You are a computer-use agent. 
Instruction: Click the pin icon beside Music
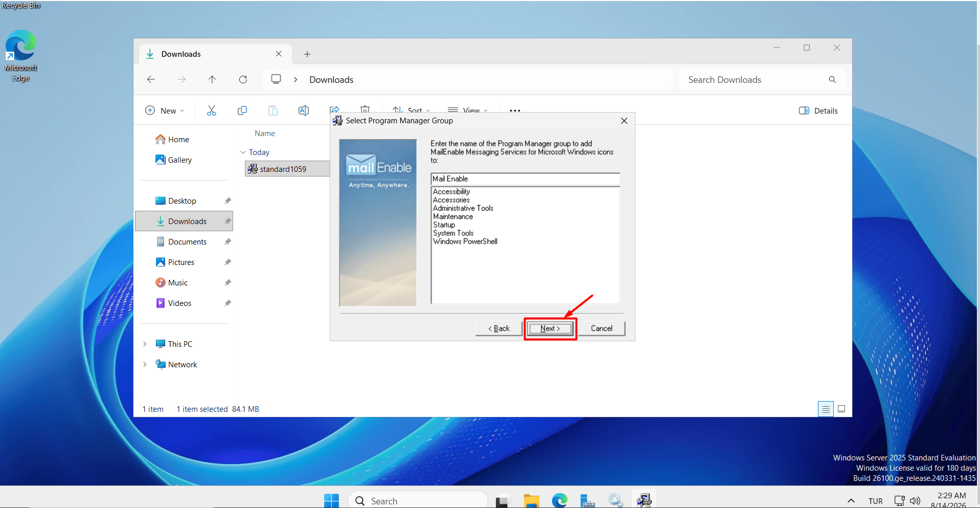227,282
